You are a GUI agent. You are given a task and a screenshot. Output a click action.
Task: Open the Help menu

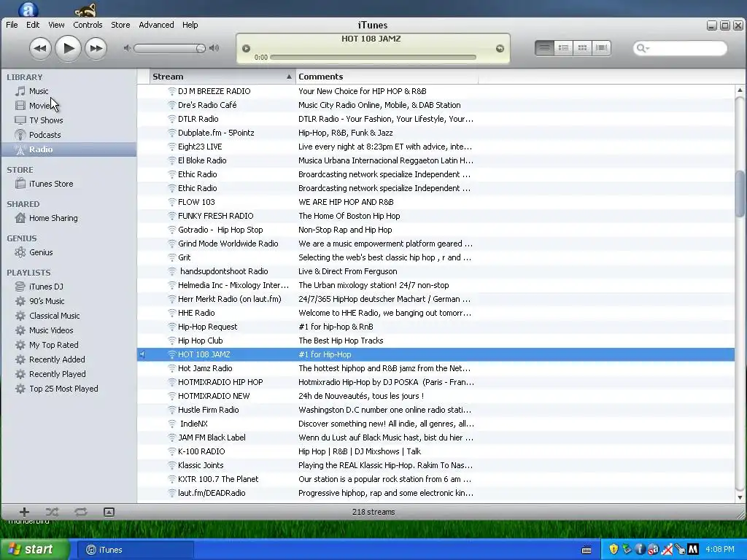pos(190,25)
